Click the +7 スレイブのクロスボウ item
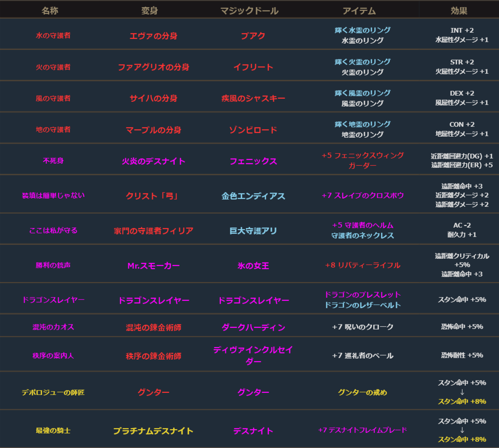 [362, 195]
